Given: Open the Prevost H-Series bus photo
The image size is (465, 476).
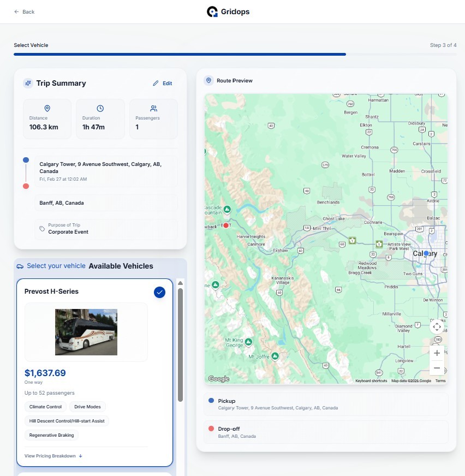Looking at the screenshot, I should click(x=86, y=332).
